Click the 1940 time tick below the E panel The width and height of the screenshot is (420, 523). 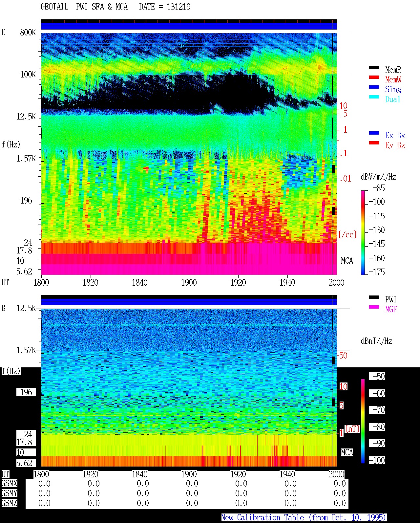tap(287, 283)
